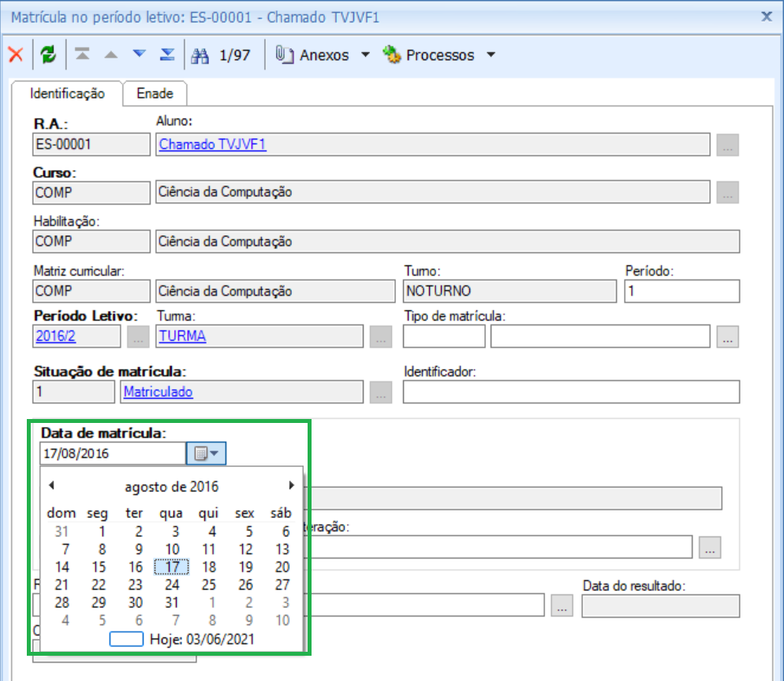This screenshot has width=784, height=681.
Task: Click the Turma lookup ellipsis button
Action: coord(381,337)
